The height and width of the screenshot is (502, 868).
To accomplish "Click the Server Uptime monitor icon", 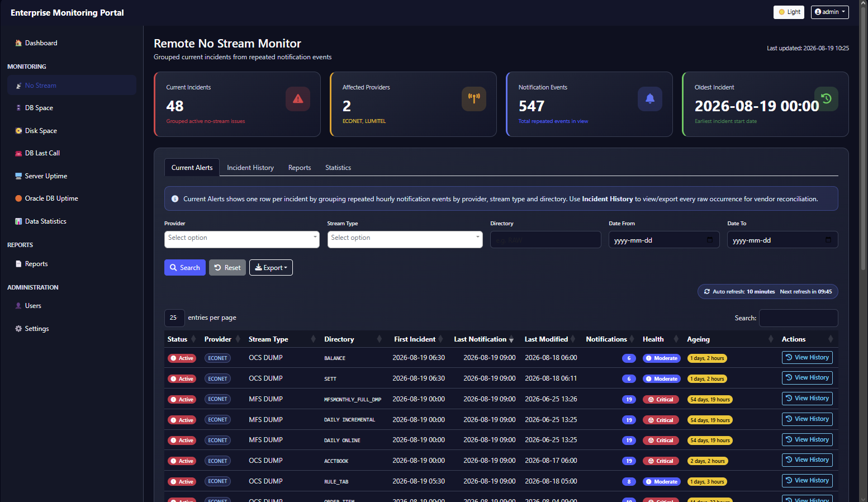I will click(x=18, y=176).
